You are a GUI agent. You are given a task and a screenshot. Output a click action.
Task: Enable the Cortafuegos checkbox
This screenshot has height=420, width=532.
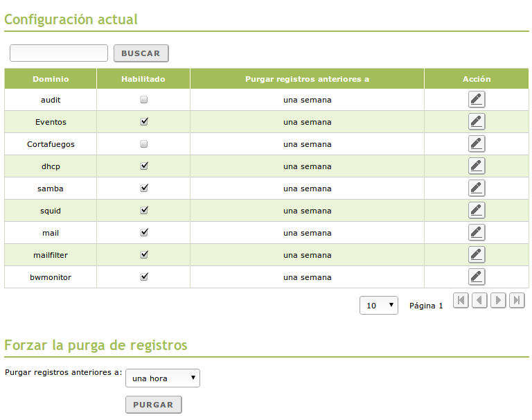click(144, 144)
